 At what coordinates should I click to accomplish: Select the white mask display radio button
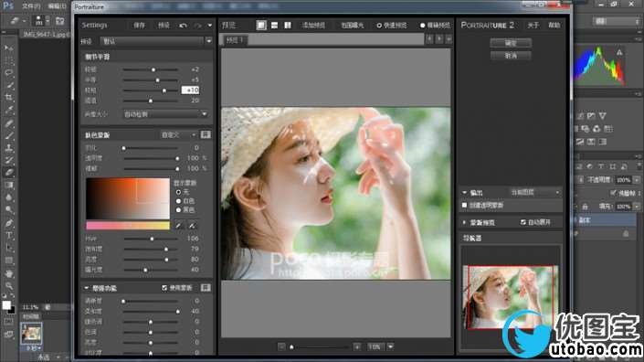(x=178, y=201)
